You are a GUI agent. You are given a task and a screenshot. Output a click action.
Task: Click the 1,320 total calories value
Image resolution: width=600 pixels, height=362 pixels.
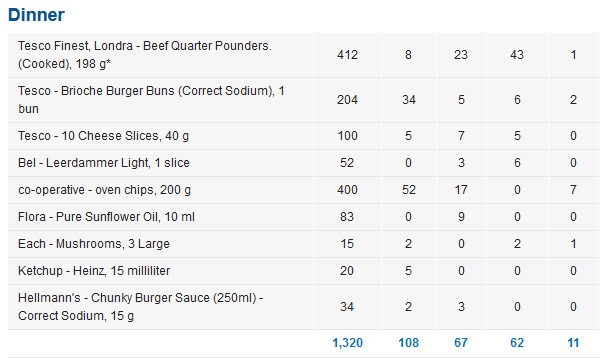[347, 343]
